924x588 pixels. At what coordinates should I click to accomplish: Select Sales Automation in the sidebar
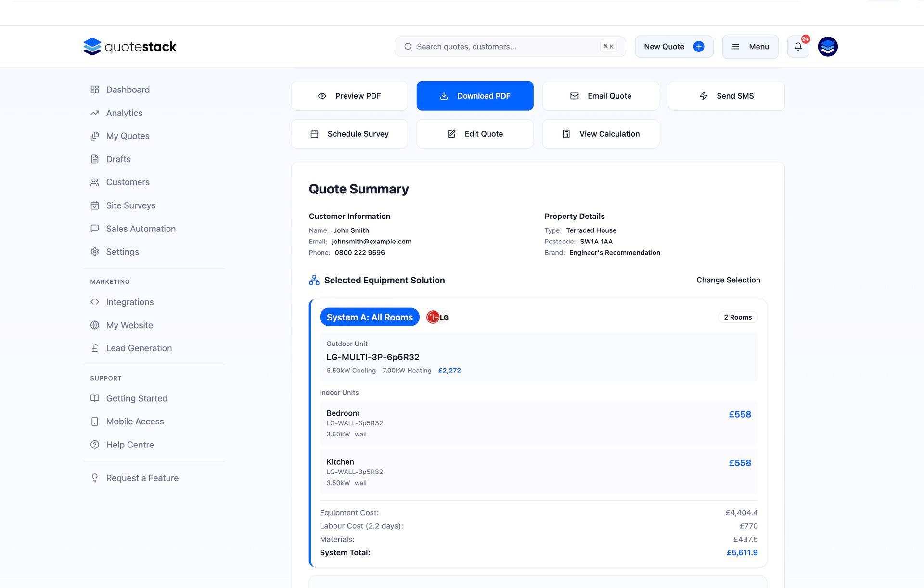141,229
